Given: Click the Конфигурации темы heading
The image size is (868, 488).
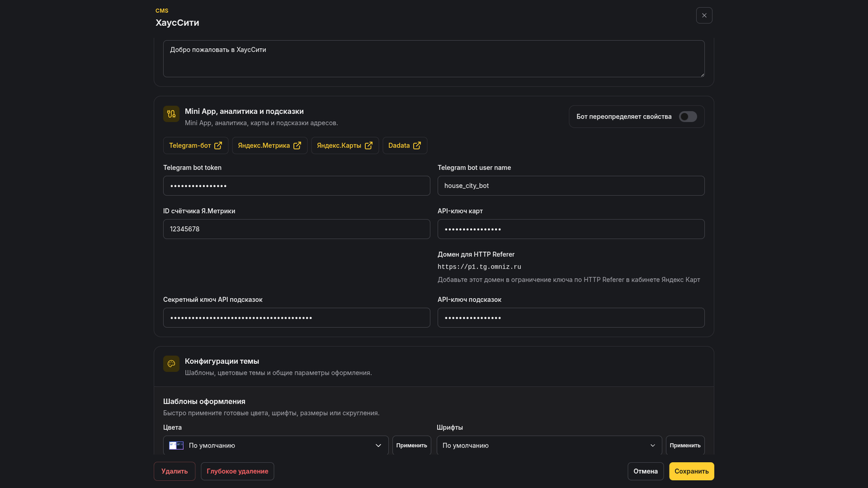Looking at the screenshot, I should tap(222, 361).
